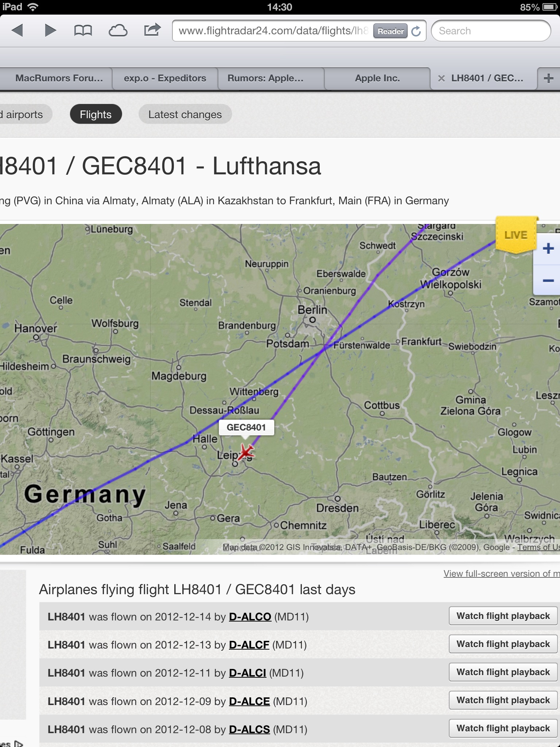Zoom in the map with plus
This screenshot has width=560, height=747.
(548, 249)
